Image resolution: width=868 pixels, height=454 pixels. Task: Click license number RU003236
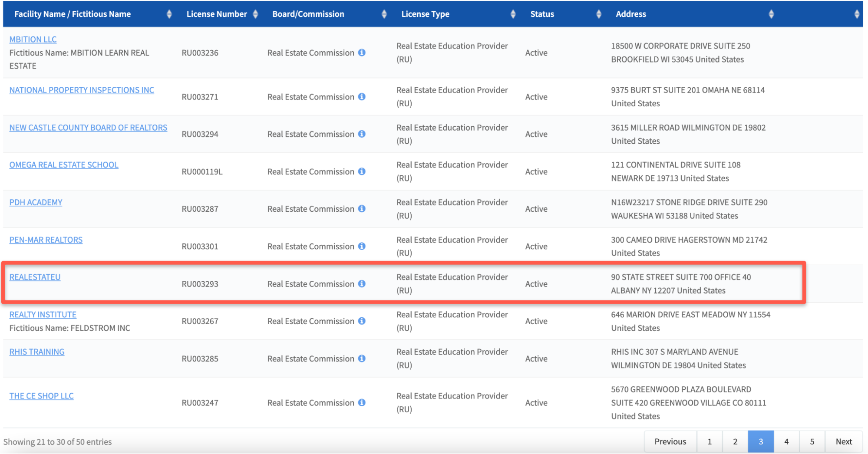[x=200, y=53]
